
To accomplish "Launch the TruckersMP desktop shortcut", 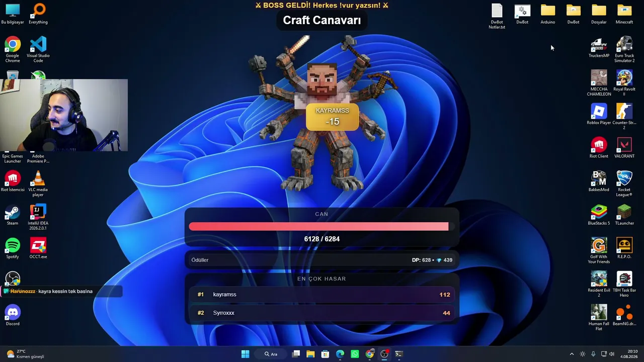I will (599, 47).
